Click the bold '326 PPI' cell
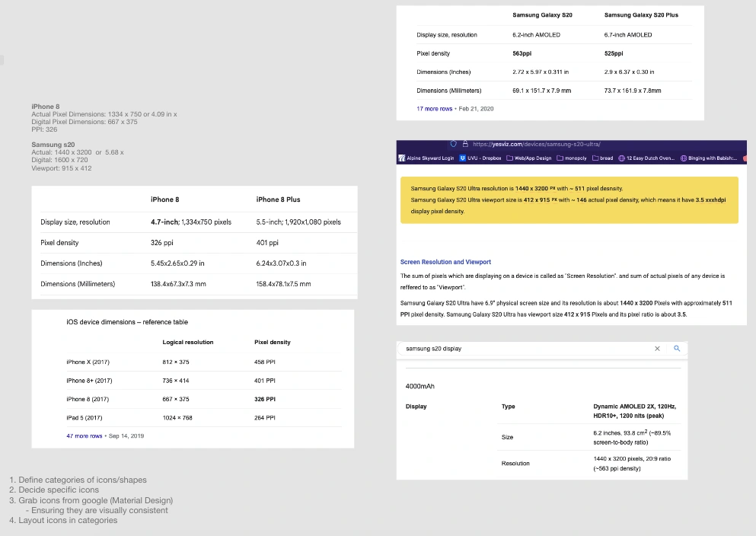756x536 pixels. pyautogui.click(x=265, y=399)
